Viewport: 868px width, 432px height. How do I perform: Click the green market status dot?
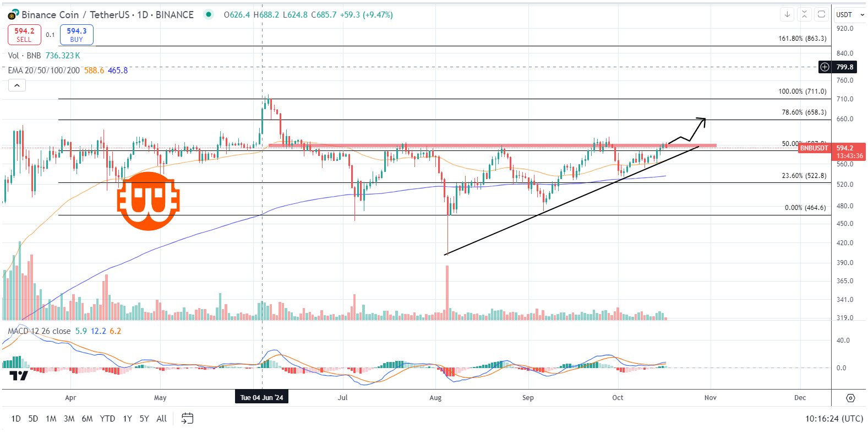pyautogui.click(x=208, y=14)
